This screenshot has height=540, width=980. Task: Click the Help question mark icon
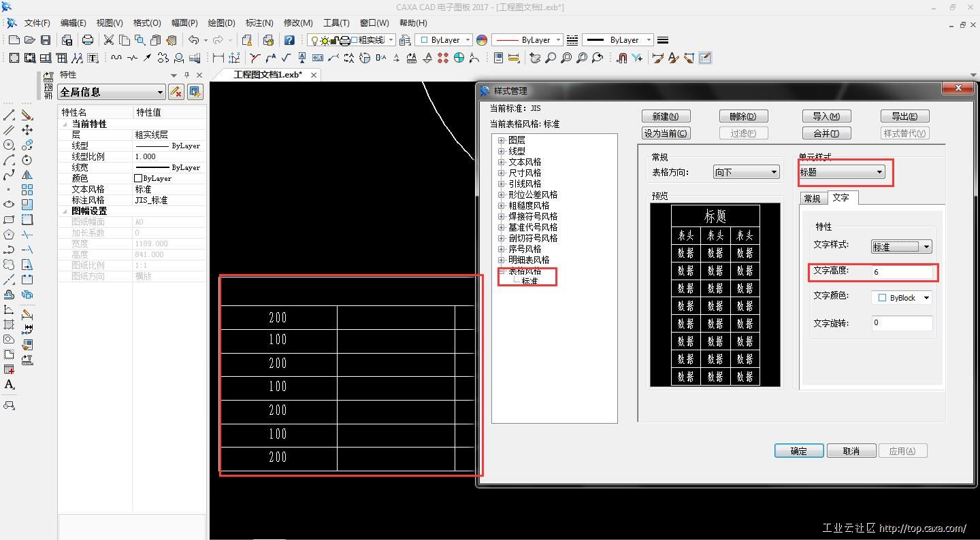289,40
